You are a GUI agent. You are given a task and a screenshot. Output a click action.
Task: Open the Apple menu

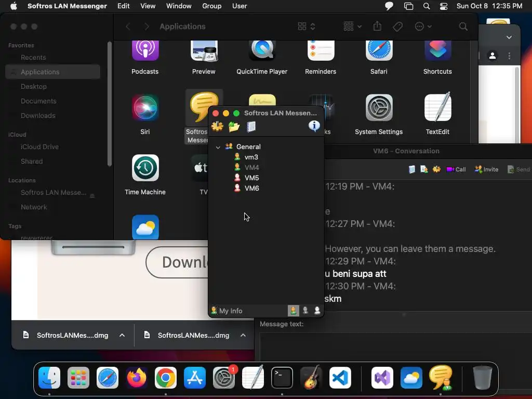coord(14,6)
